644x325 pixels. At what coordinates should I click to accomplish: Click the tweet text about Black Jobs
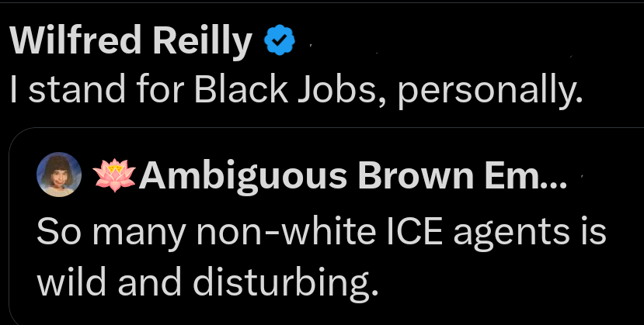[296, 92]
